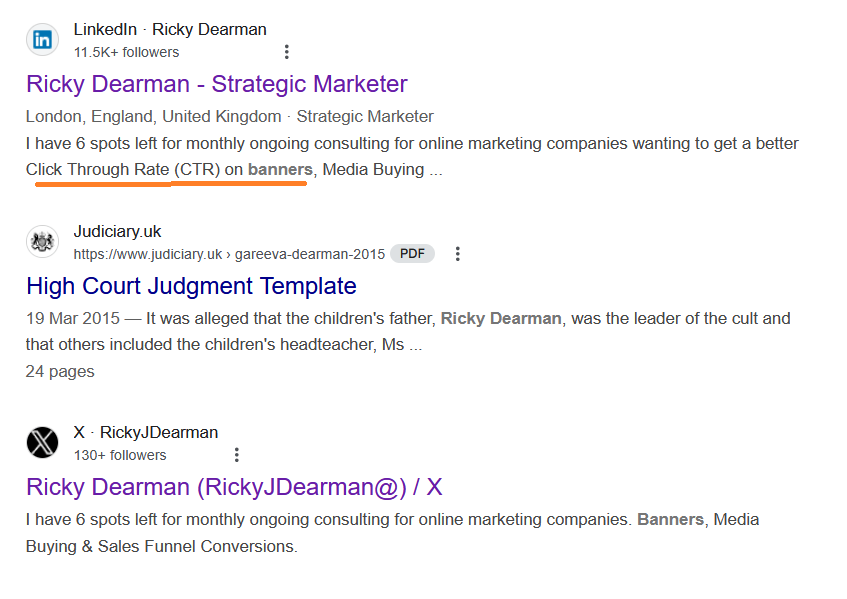Click bold Ricky Dearman in judgment snippet
This screenshot has height=599, width=847.
501,318
